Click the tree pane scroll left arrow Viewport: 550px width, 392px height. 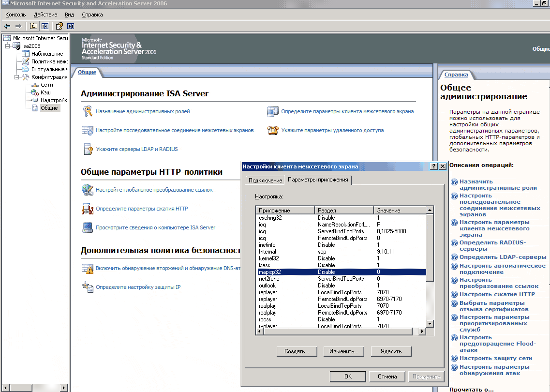pos(5,388)
